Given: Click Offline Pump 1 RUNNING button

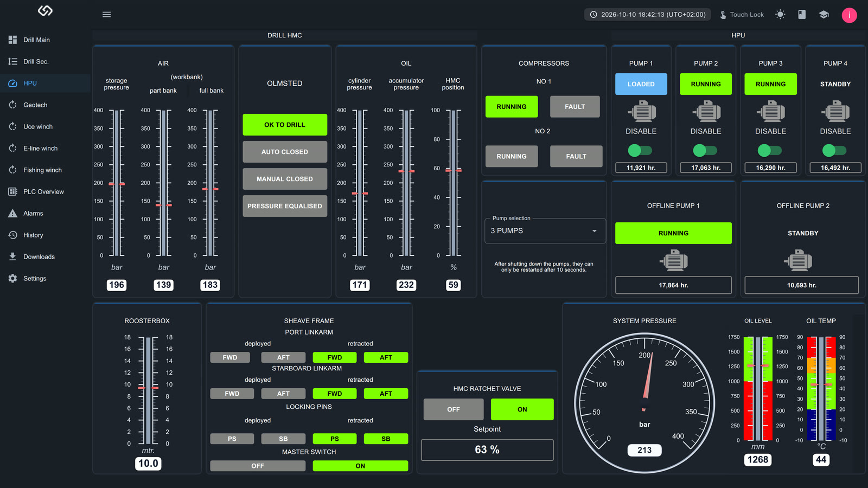Looking at the screenshot, I should click(x=673, y=233).
